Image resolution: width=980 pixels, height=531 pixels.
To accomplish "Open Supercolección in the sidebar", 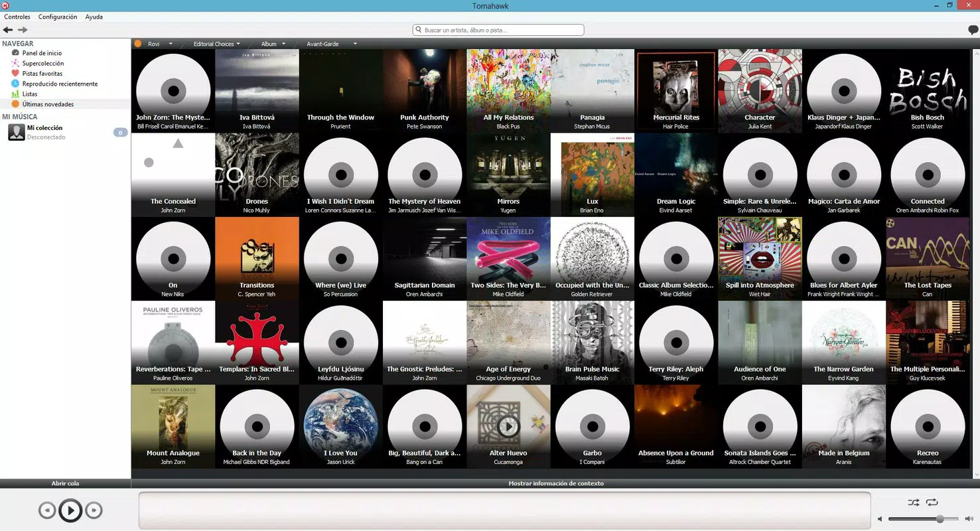I will [x=43, y=63].
